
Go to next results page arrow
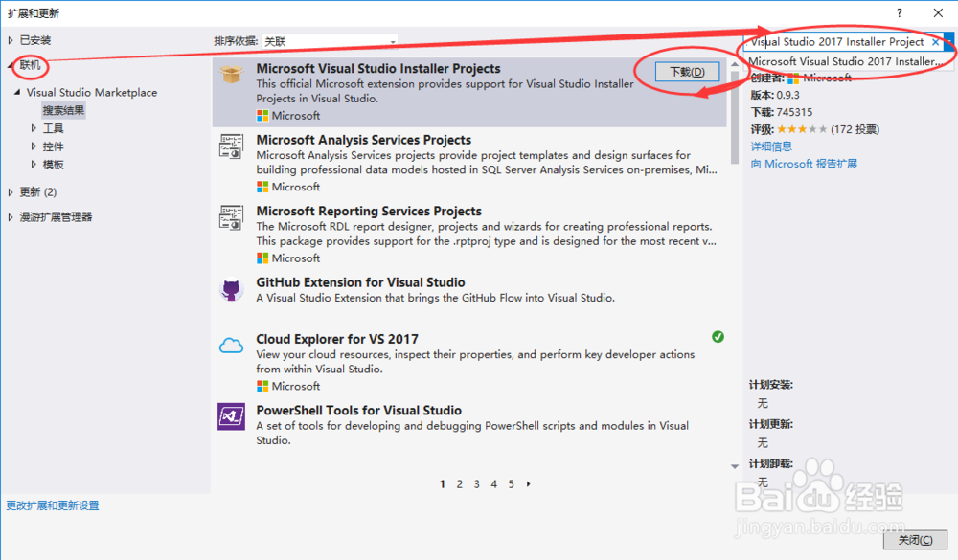[x=529, y=484]
